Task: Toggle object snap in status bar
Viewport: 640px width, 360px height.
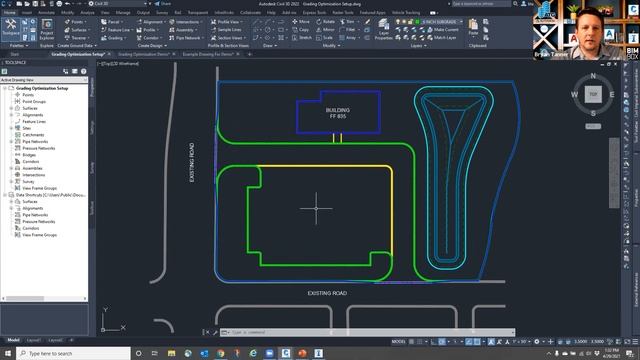Action: [x=477, y=342]
